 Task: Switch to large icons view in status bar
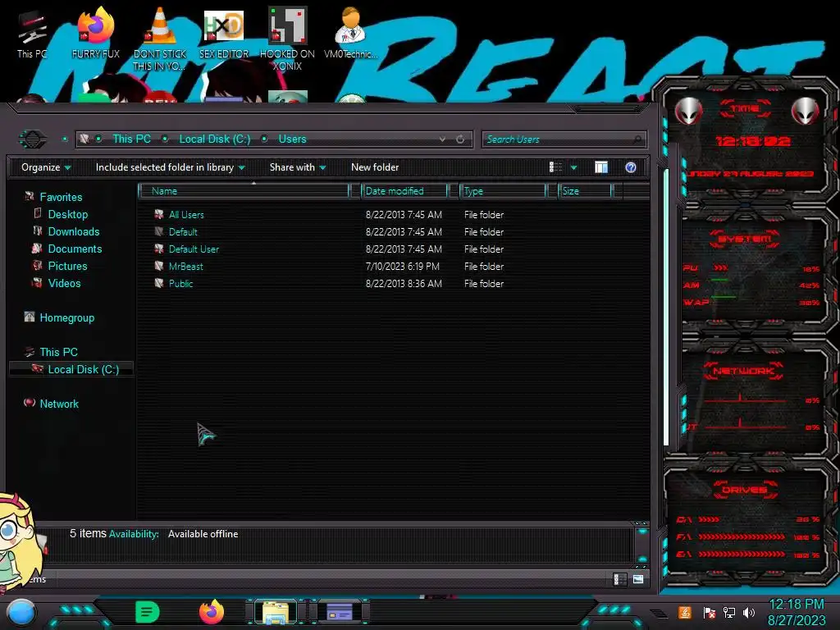point(637,579)
